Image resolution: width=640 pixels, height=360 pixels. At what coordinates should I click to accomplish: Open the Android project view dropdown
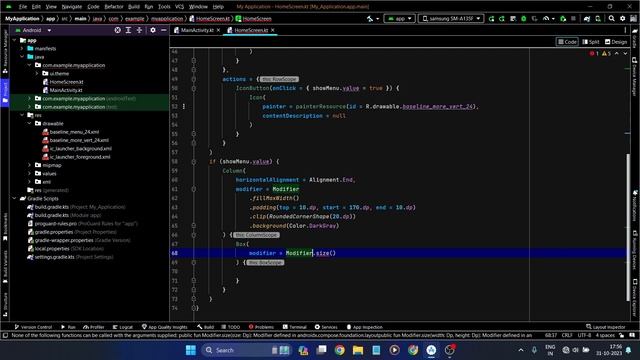coord(33,30)
